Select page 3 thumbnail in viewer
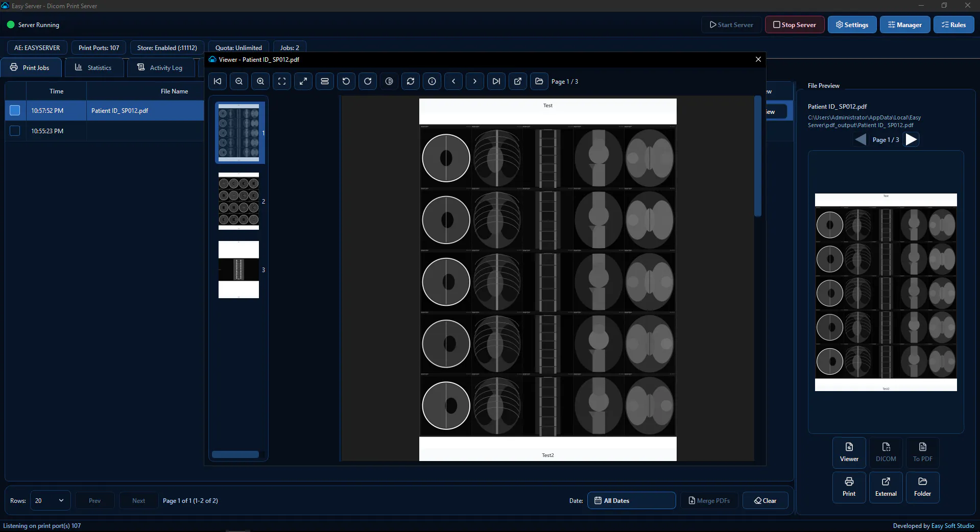Image resolution: width=980 pixels, height=532 pixels. click(238, 270)
